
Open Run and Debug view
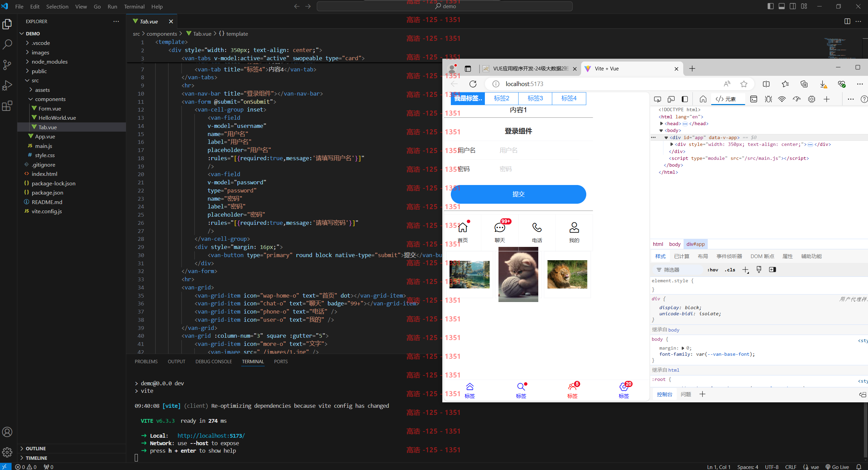(x=7, y=85)
